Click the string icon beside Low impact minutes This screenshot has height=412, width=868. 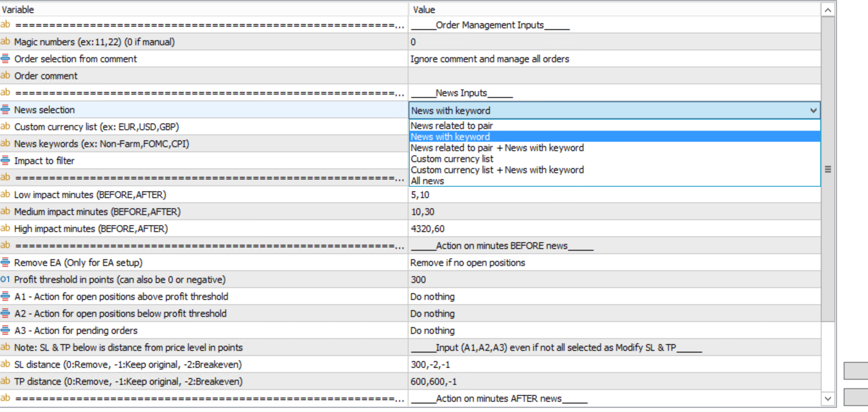[x=5, y=195]
